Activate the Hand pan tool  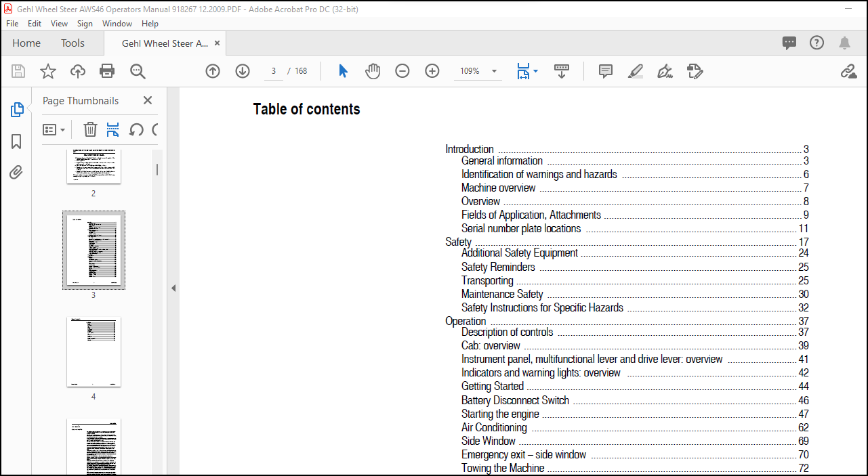(x=373, y=71)
